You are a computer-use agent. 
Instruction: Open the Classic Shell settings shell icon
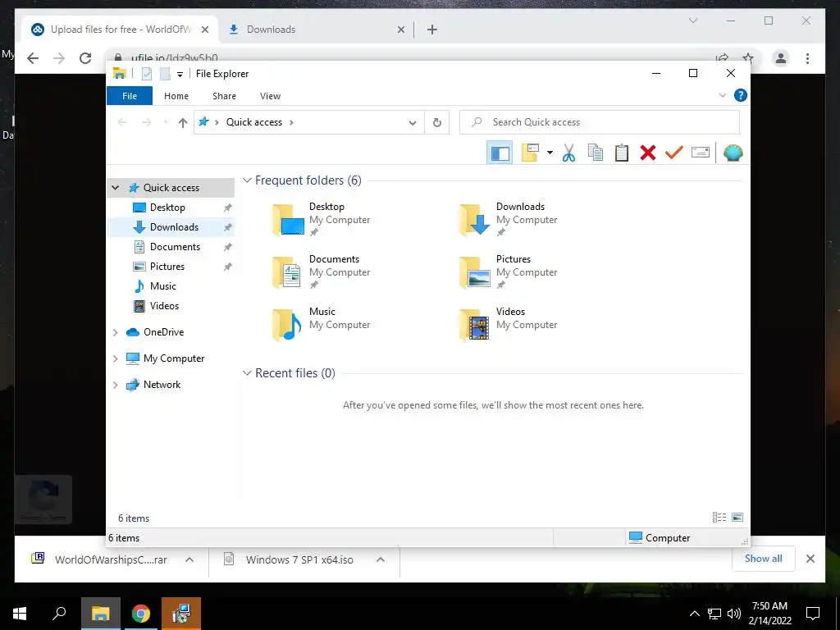click(733, 153)
